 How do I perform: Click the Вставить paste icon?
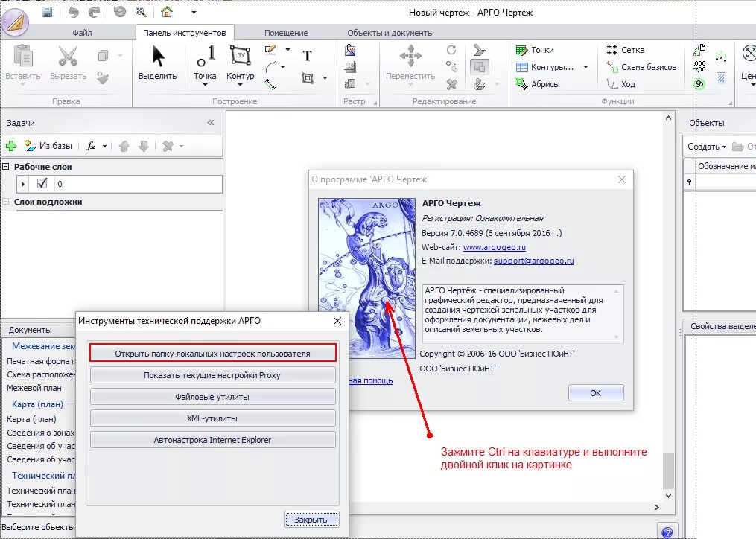pos(22,56)
